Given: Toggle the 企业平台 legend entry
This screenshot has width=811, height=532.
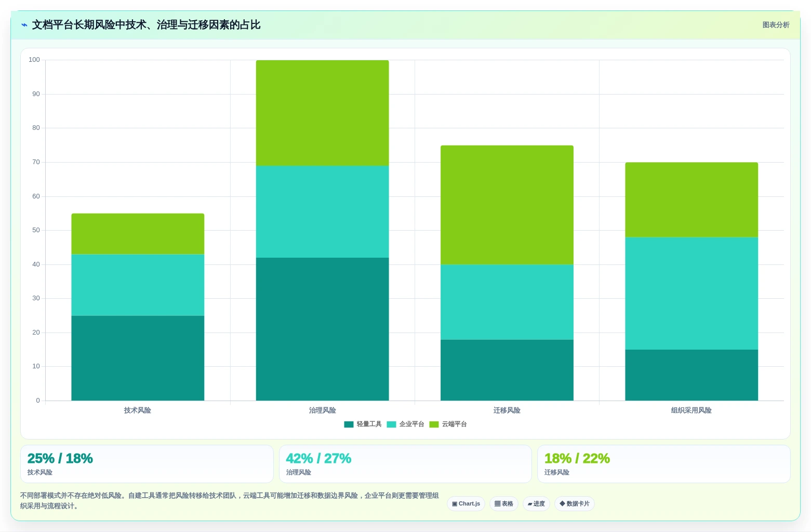Looking at the screenshot, I should (405, 424).
